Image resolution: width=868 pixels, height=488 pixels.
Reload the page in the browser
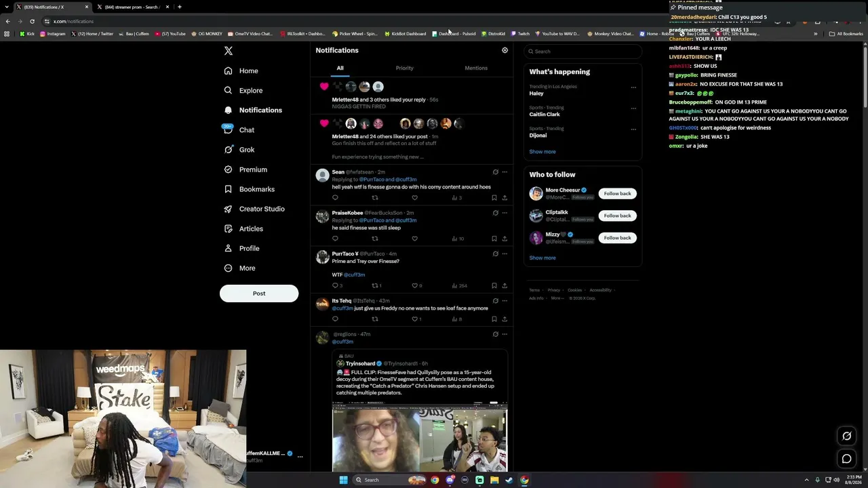32,21
